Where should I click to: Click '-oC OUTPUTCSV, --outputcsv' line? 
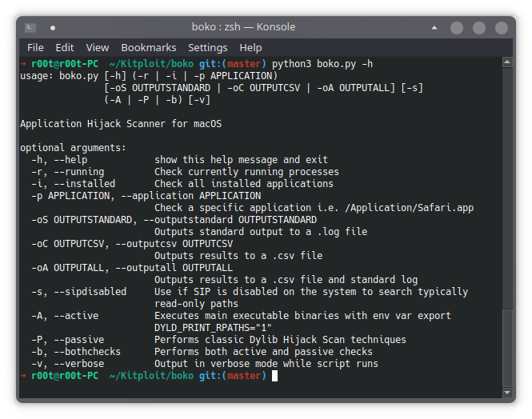[132, 244]
